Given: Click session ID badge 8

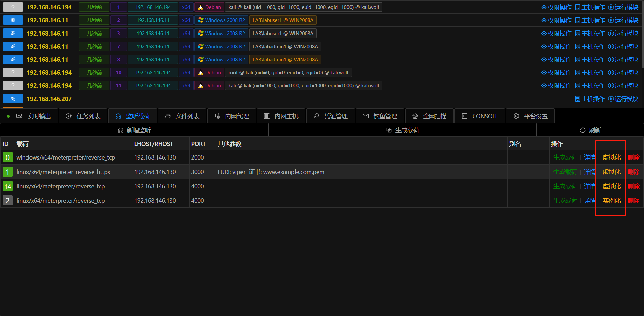Looking at the screenshot, I should pos(118,59).
